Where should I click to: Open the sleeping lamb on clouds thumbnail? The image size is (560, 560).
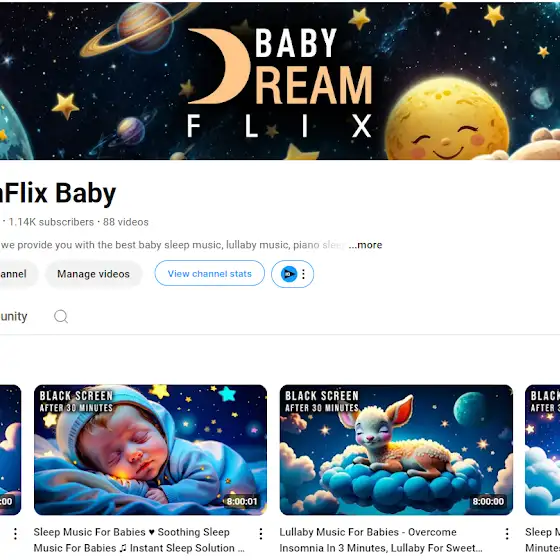tap(396, 450)
